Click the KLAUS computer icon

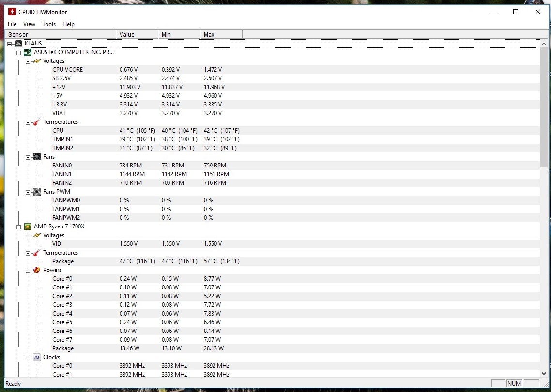[x=18, y=44]
